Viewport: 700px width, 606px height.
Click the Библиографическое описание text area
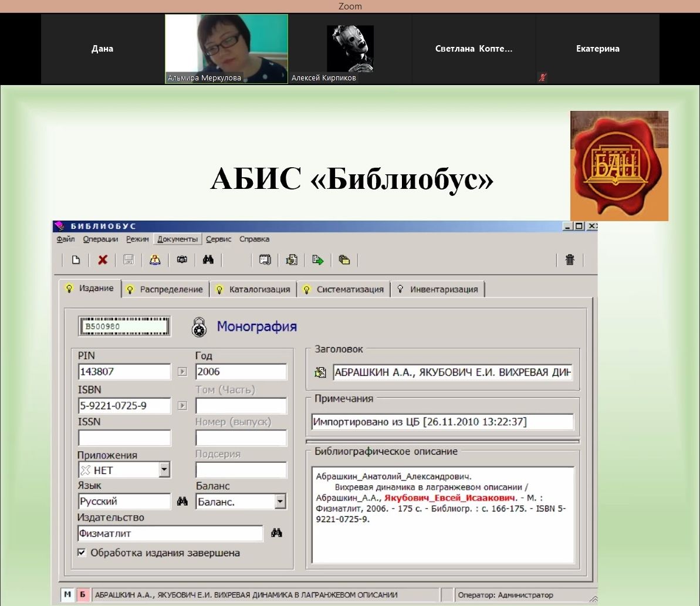point(443,515)
